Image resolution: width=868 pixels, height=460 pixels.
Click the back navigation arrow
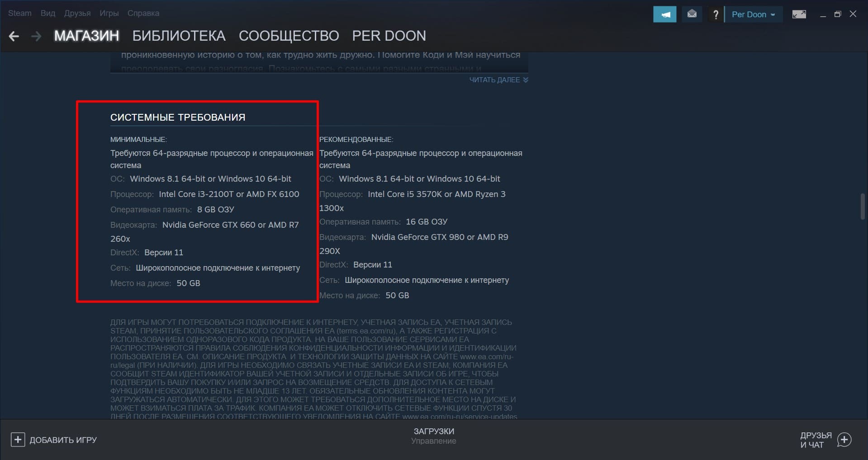(x=14, y=36)
